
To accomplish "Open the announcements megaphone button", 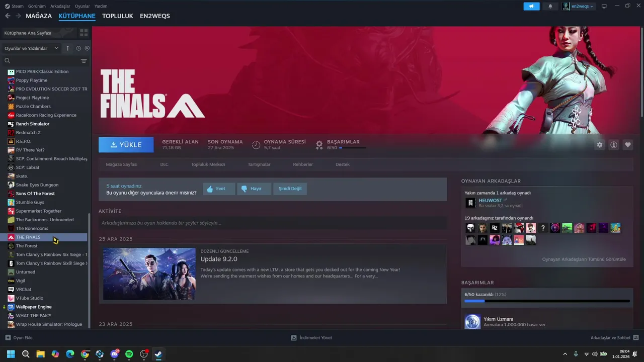I will pyautogui.click(x=531, y=6).
